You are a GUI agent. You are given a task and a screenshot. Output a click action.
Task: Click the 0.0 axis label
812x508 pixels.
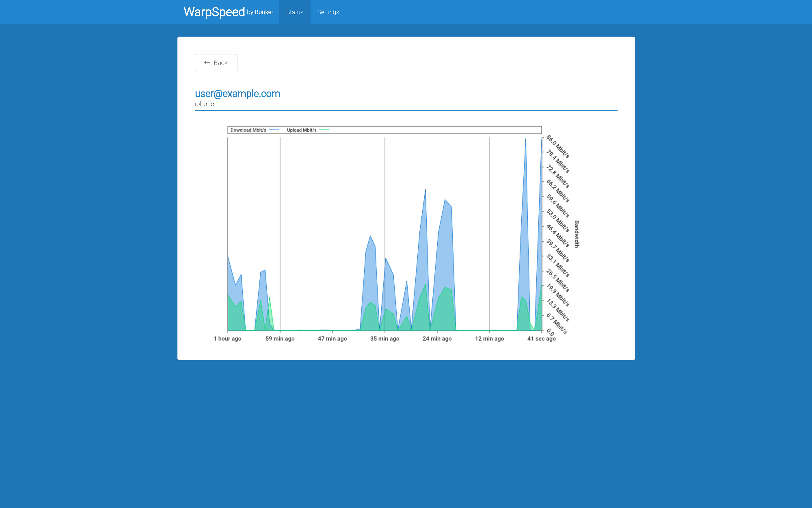550,332
